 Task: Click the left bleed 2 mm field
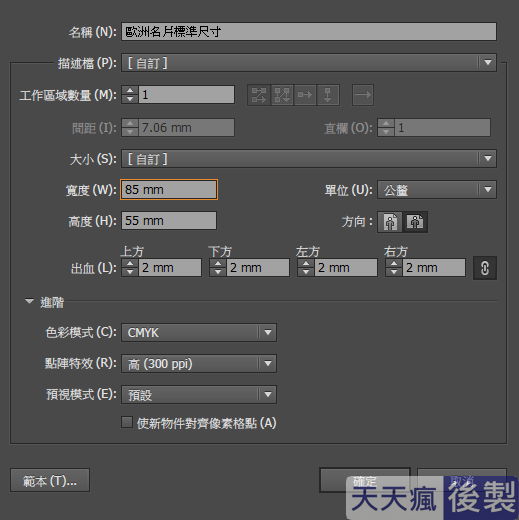[x=346, y=268]
